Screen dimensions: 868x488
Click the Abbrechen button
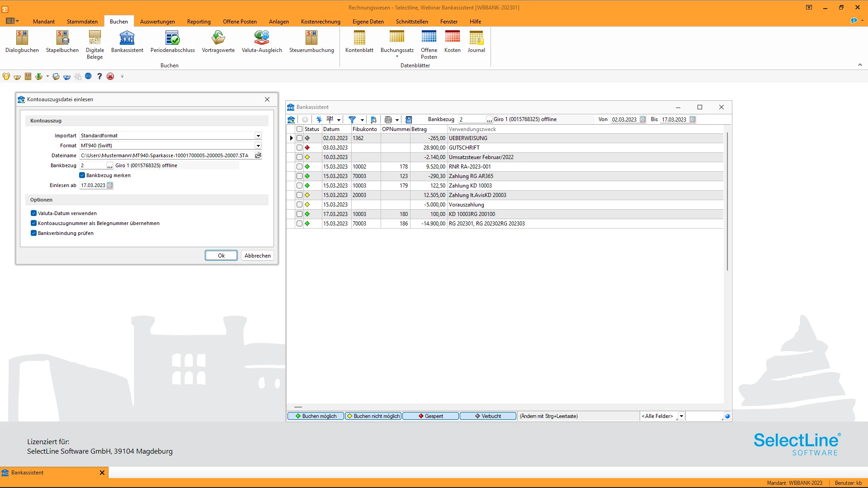click(258, 256)
